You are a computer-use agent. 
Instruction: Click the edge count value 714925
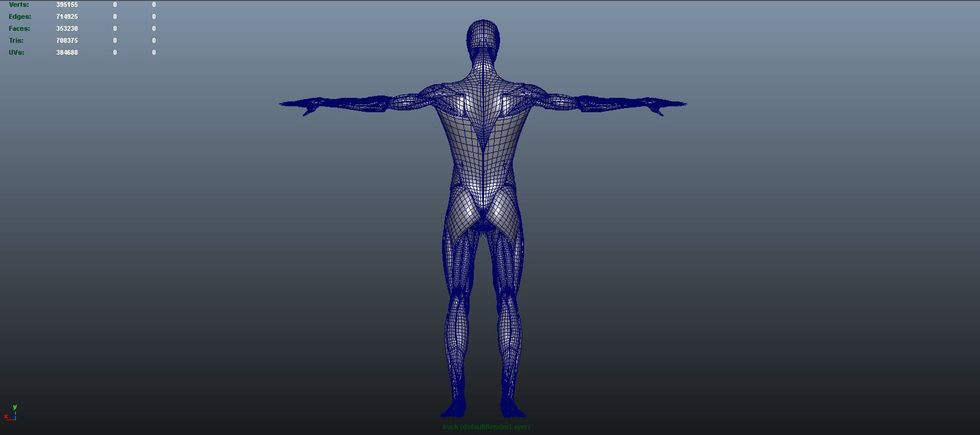point(67,16)
